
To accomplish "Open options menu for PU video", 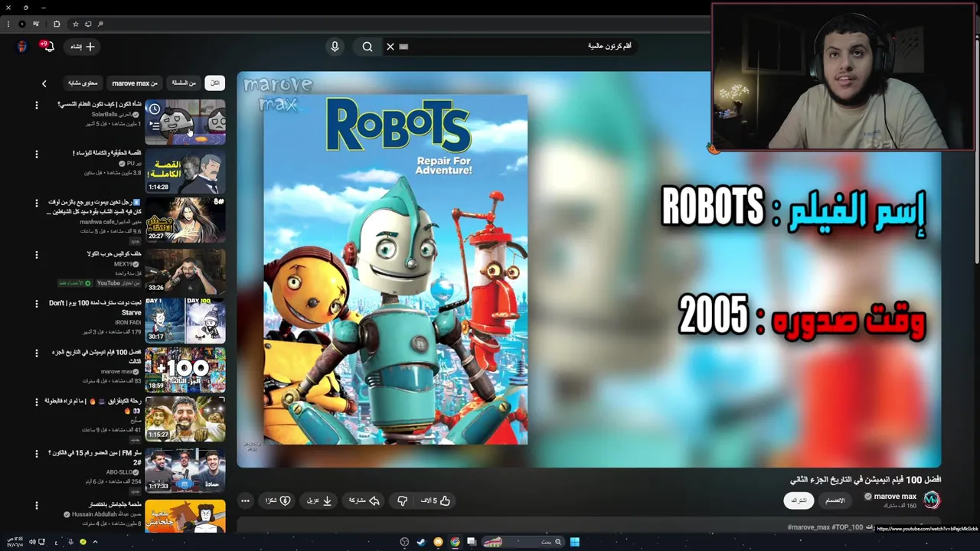I will click(x=36, y=155).
